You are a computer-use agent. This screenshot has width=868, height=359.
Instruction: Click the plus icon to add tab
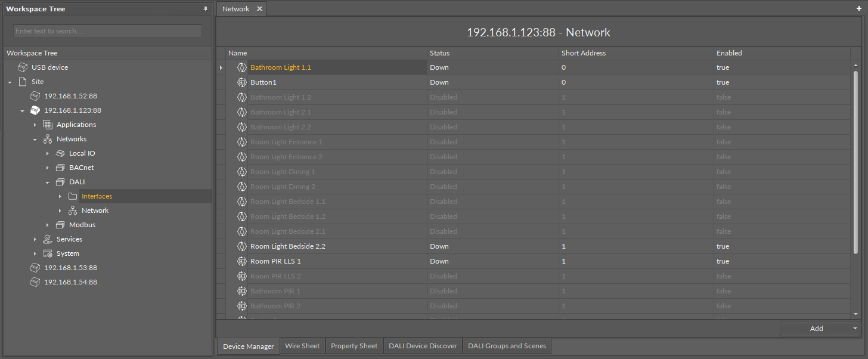859,9
